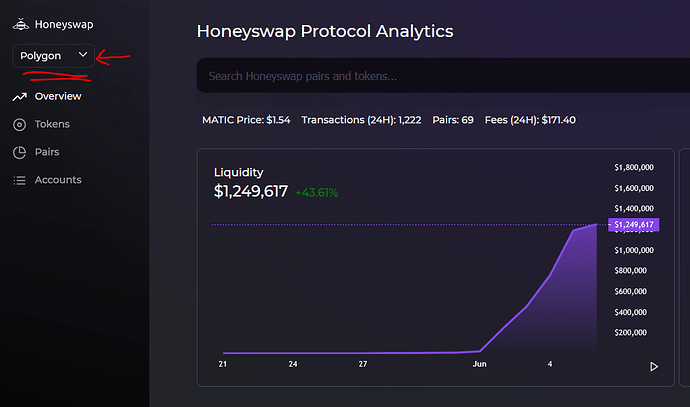Click the Tokens circle icon in sidebar
Viewport: 690px width, 407px height.
click(19, 125)
